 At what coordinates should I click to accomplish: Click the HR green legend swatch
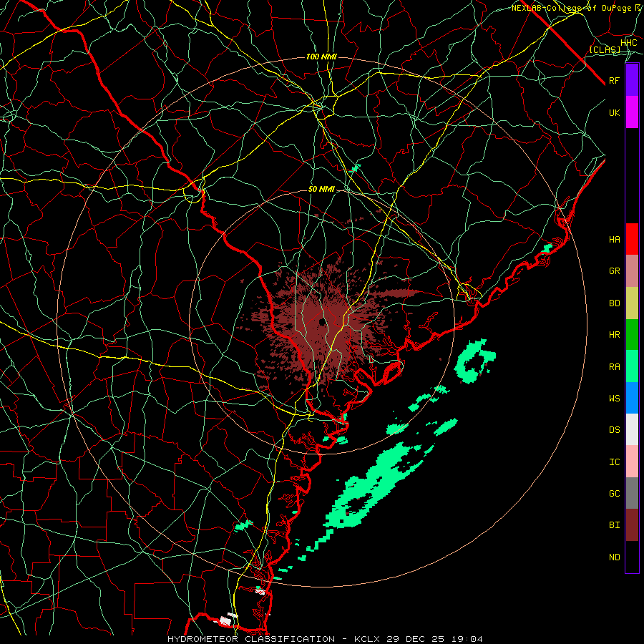[632, 335]
